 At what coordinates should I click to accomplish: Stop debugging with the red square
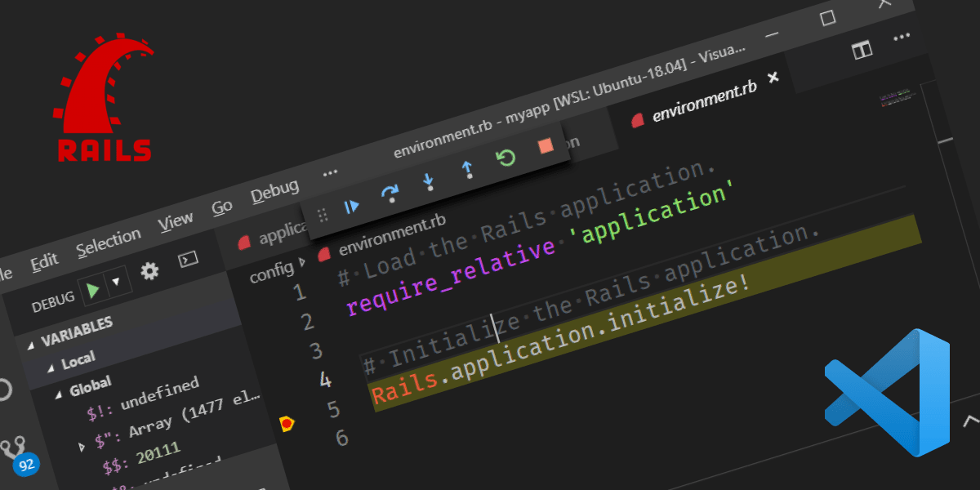click(x=546, y=145)
